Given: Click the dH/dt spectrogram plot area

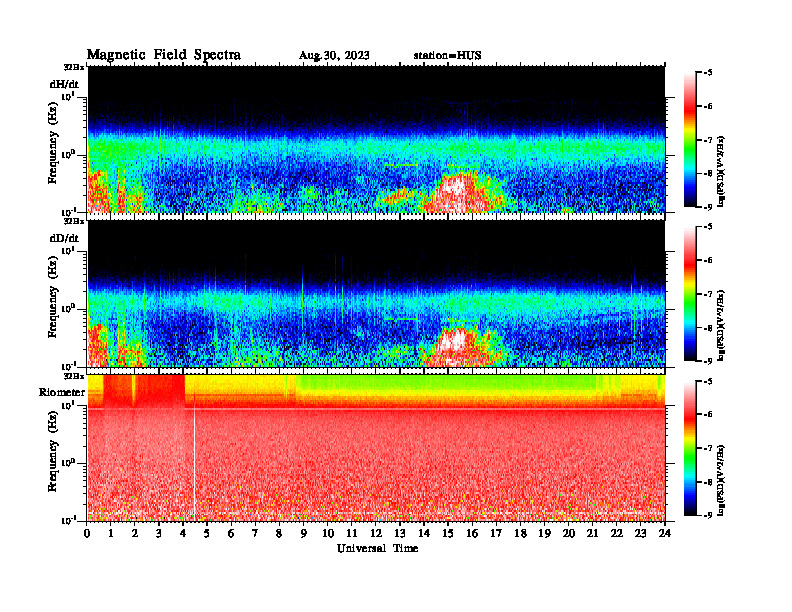Looking at the screenshot, I should [x=376, y=139].
